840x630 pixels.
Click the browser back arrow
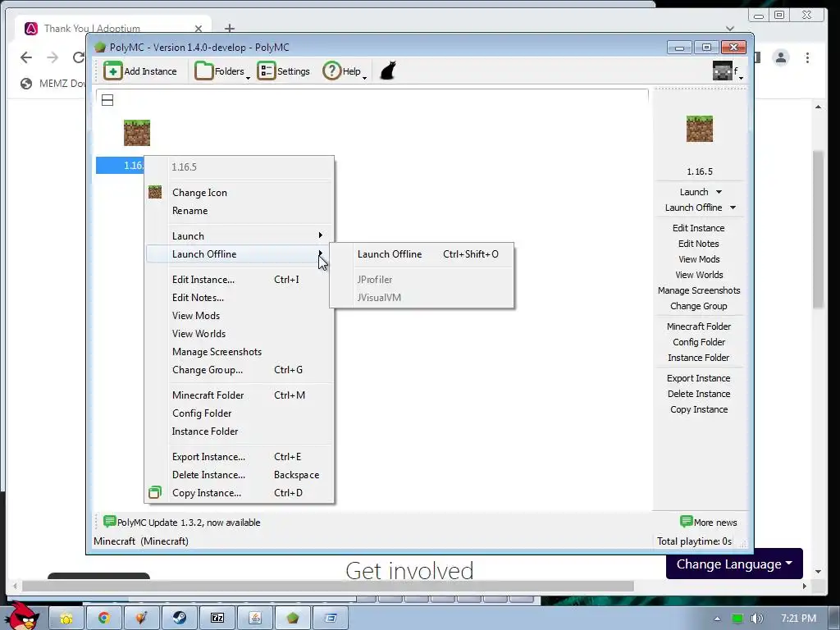pyautogui.click(x=25, y=57)
